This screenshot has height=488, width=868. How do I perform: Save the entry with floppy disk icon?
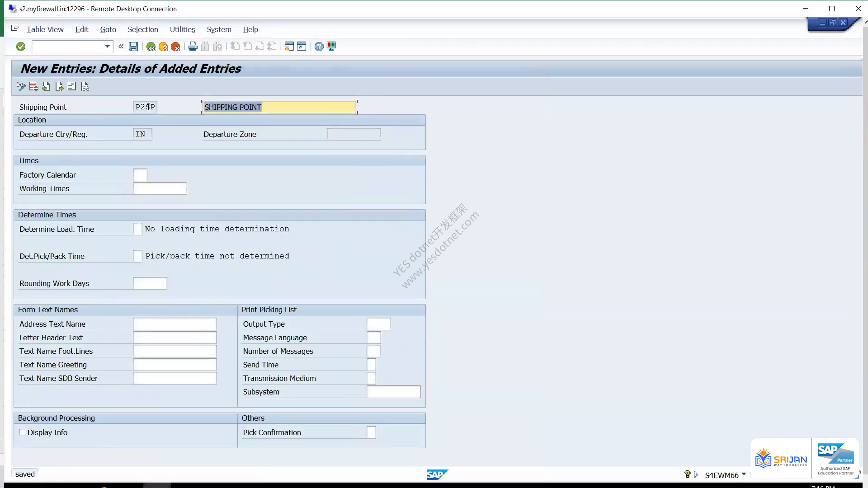point(133,47)
